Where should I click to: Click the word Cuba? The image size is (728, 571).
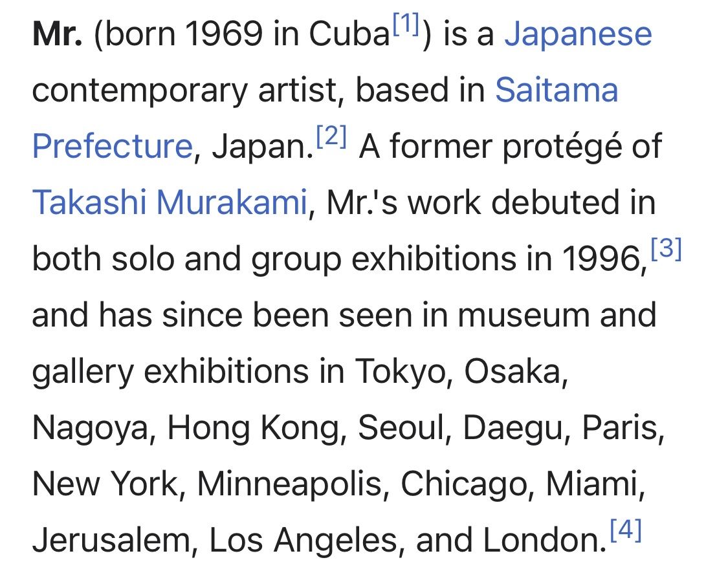(x=349, y=34)
